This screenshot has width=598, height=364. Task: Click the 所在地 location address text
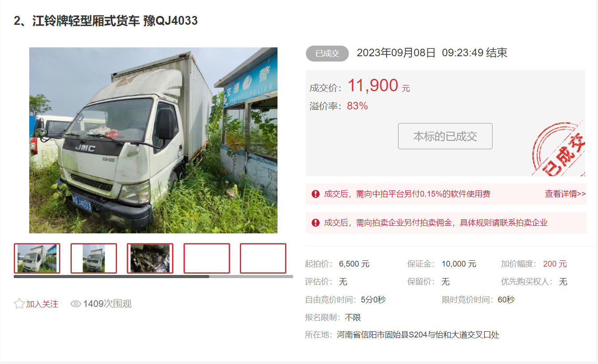[x=418, y=335]
